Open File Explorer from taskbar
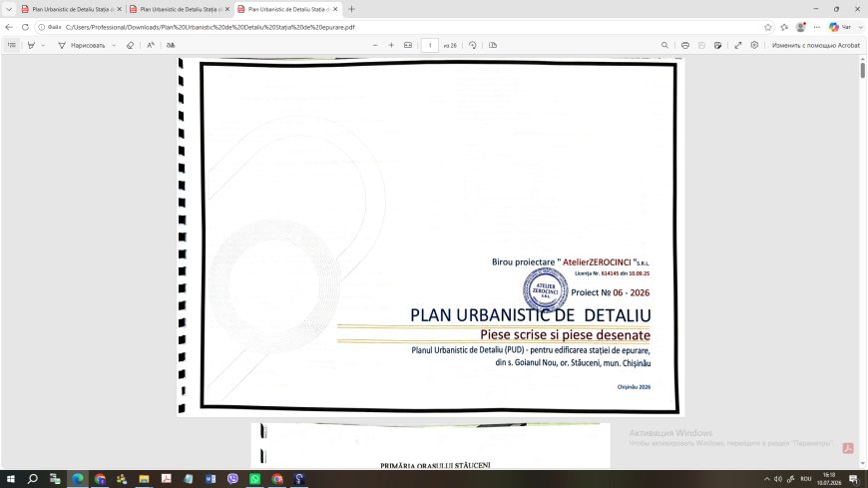Viewport: 868px width, 488px height. tap(144, 479)
